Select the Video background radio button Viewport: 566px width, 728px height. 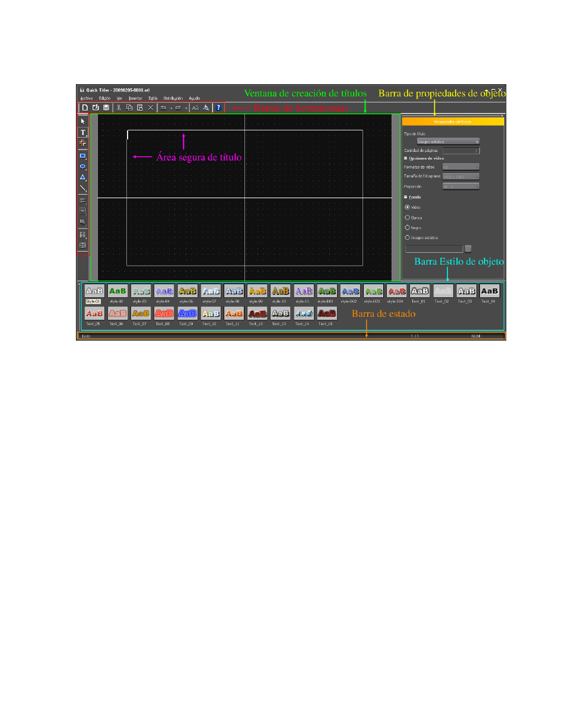point(408,207)
